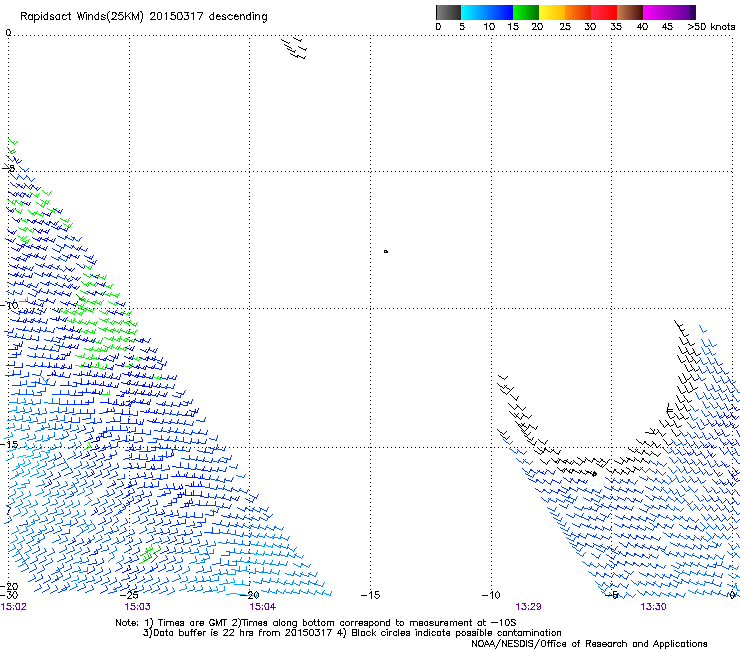Click the title 'Rapidsact Winds(25KM) 20150317 descending'
The image size is (740, 650).
coord(143,17)
